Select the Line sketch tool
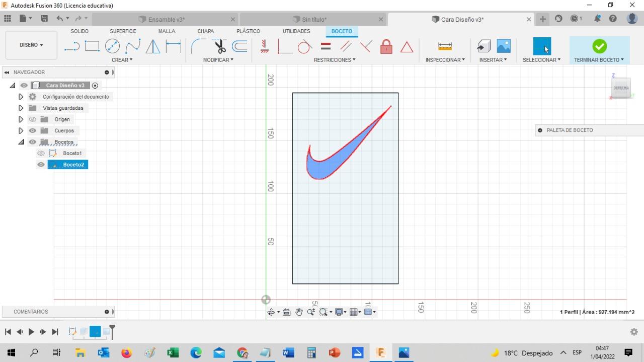Viewport: 644px width, 362px height. [x=72, y=46]
